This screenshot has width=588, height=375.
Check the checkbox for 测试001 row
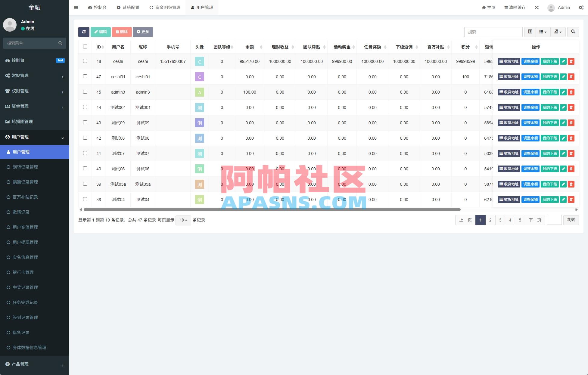click(x=85, y=107)
